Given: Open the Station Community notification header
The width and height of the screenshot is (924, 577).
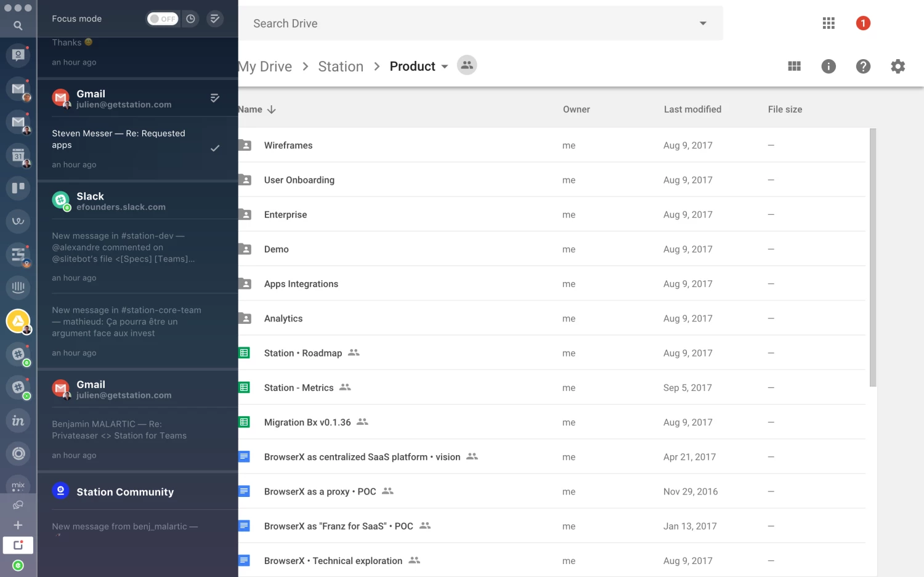Looking at the screenshot, I should click(137, 491).
